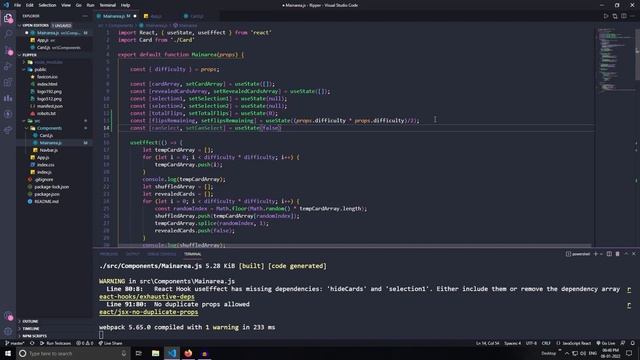The height and width of the screenshot is (360, 640).
Task: Open the Selection menu
Action: pyautogui.click(x=47, y=5)
